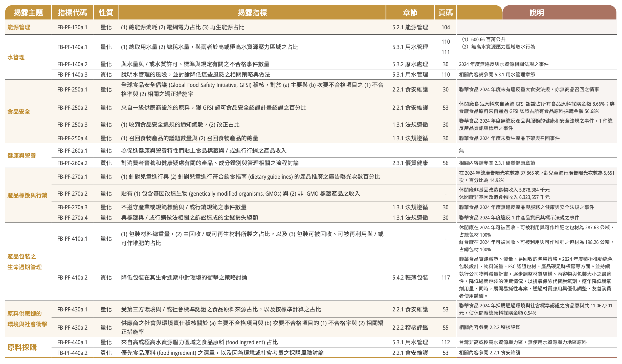Click the 揭露指標 column header
The image size is (622, 364).
252,12
